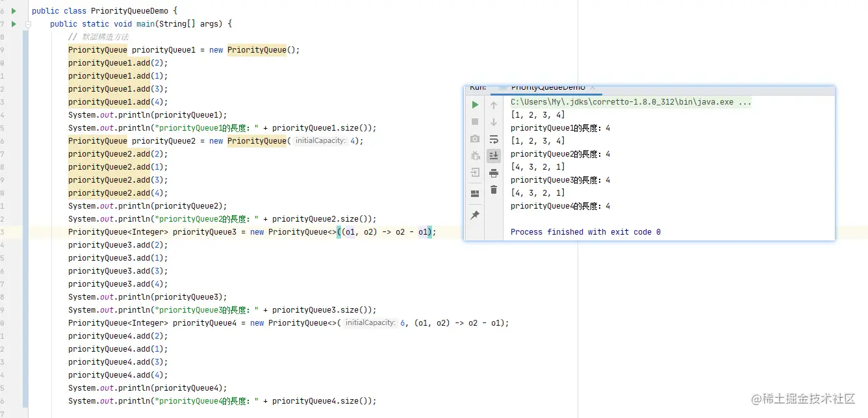Click console line 'priorityQueue2的長度: 4'
This screenshot has height=418, width=868.
pos(561,154)
